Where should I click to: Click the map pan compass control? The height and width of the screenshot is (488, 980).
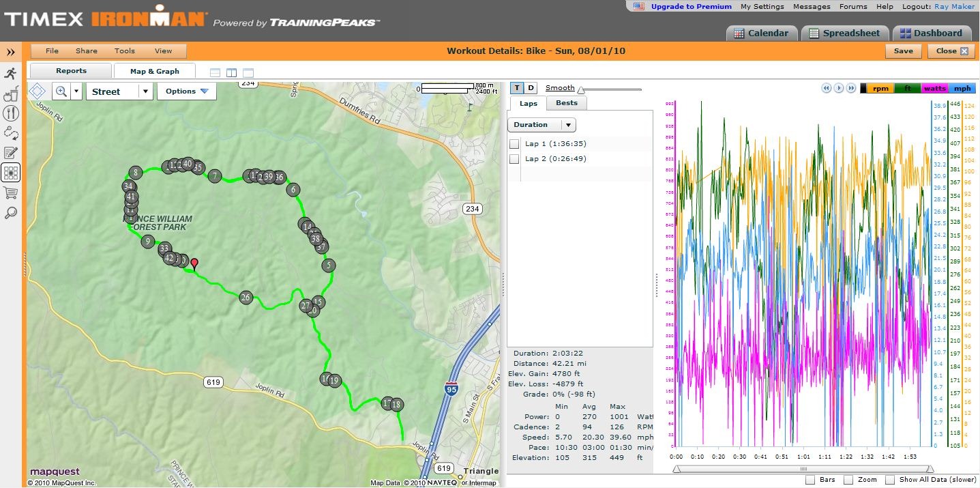pyautogui.click(x=38, y=91)
